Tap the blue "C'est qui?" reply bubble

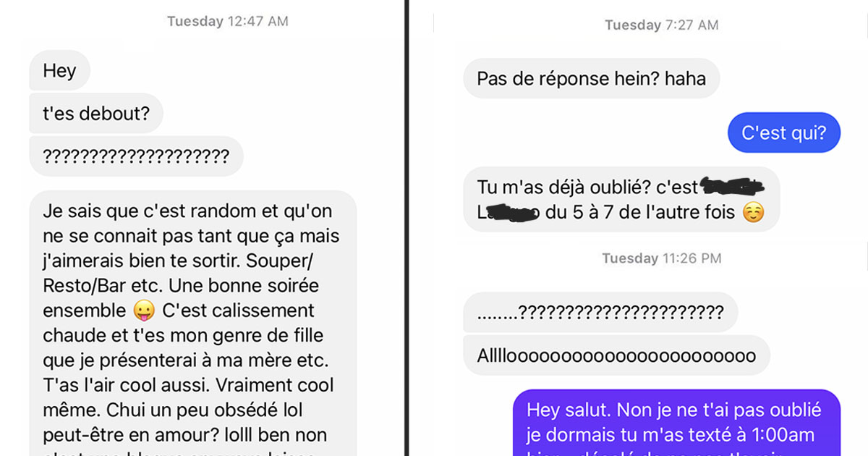point(783,132)
